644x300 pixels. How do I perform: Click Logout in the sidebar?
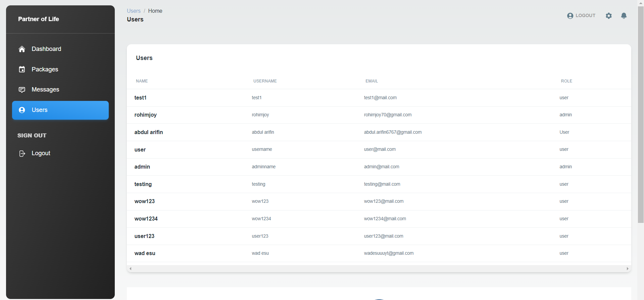point(60,153)
